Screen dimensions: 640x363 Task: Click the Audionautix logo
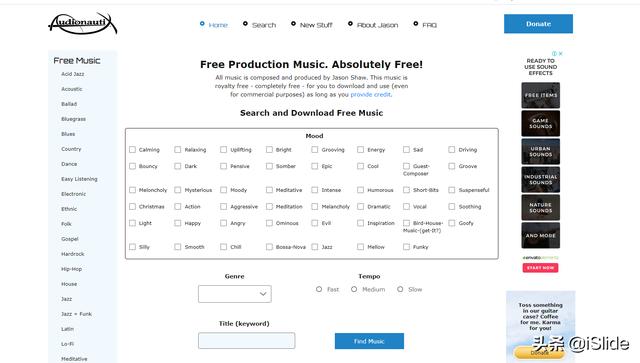83,23
